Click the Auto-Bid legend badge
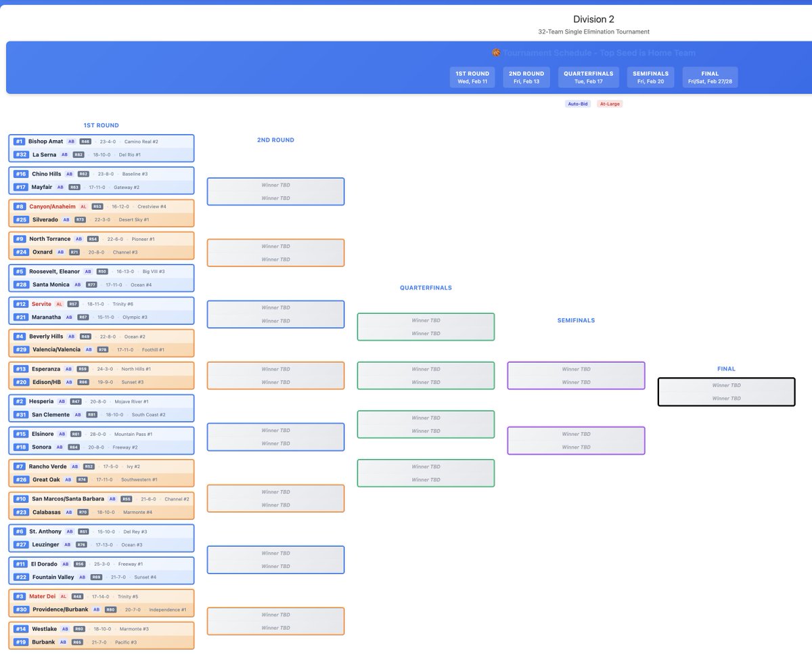The image size is (812, 654). point(577,104)
